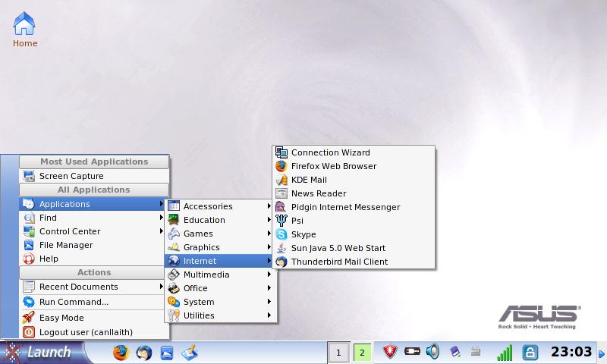This screenshot has height=364, width=607.
Task: Switch to virtual desktop 2
Action: pos(363,353)
